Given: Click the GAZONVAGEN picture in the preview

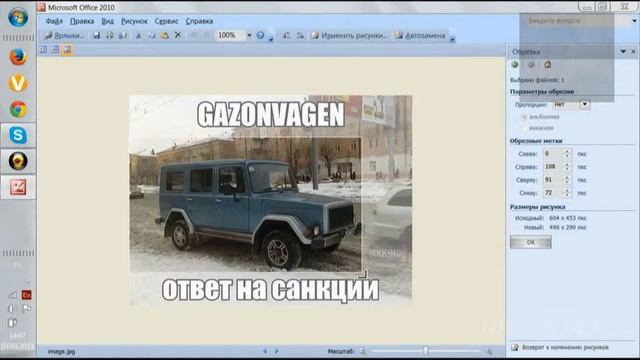Looking at the screenshot, I should click(x=271, y=200).
